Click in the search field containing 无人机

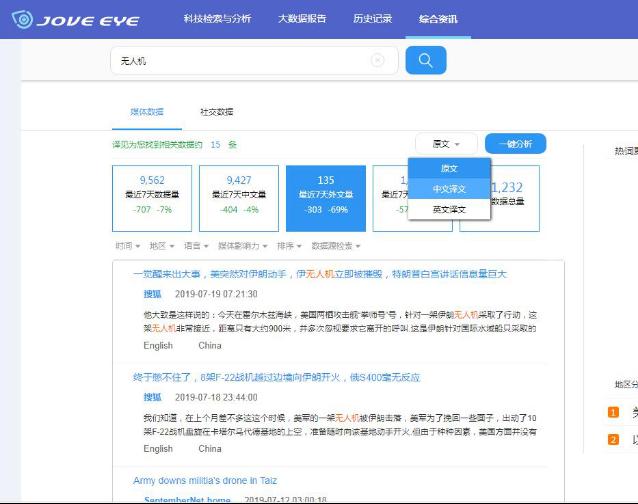coord(240,61)
